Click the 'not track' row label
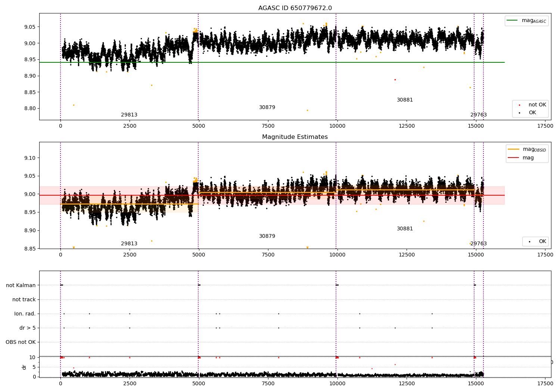This screenshot has height=392, width=560. pos(24,299)
